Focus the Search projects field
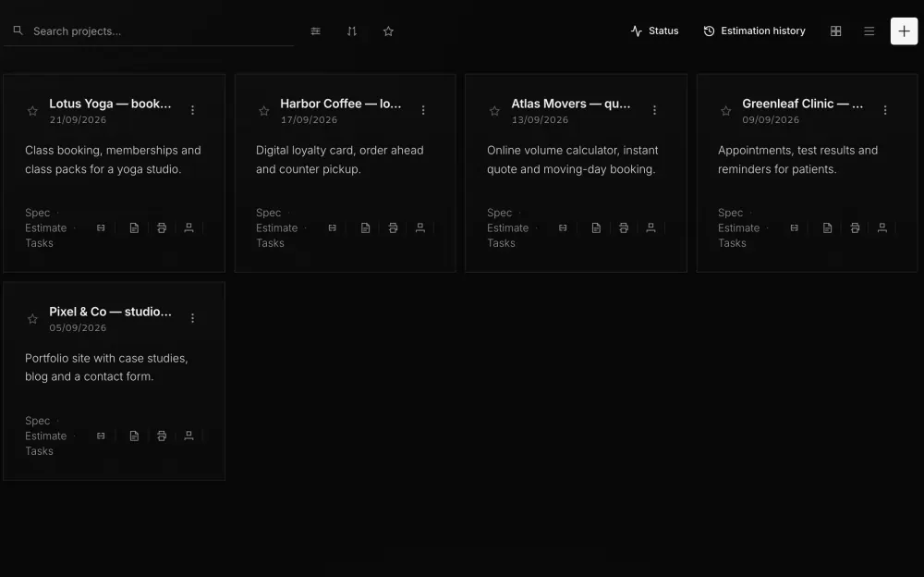 [149, 31]
